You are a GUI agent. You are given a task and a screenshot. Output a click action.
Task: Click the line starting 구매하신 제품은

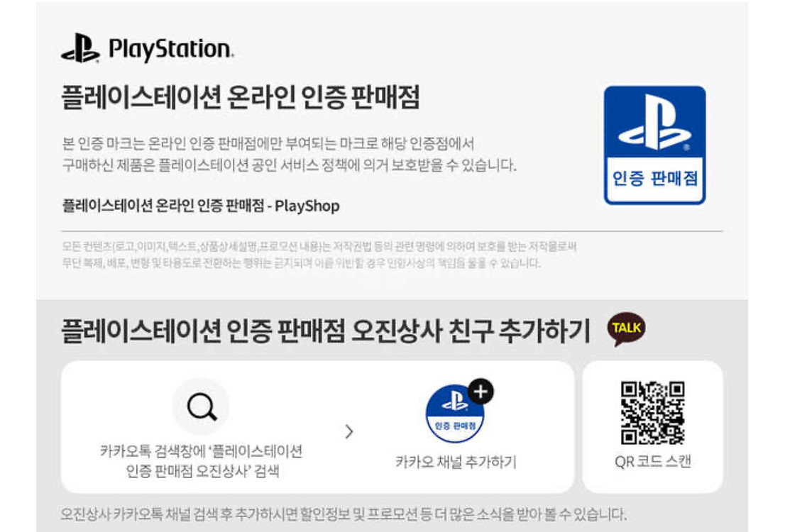pos(289,165)
